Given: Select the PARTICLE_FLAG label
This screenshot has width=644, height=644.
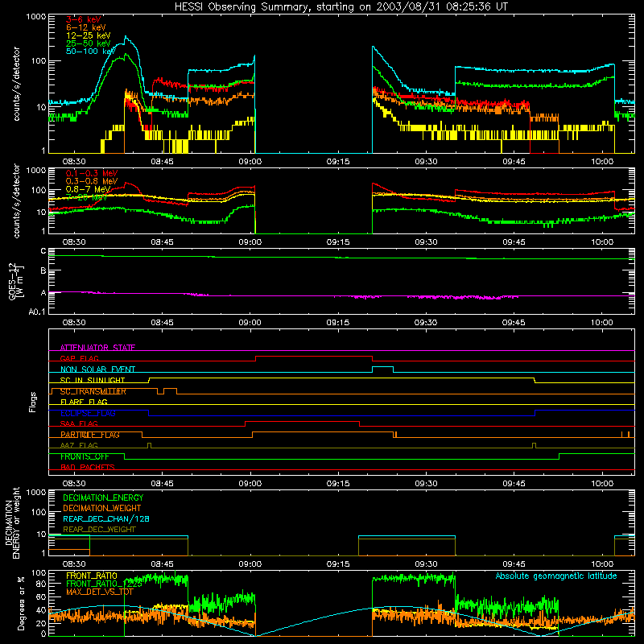Looking at the screenshot, I should tap(90, 435).
